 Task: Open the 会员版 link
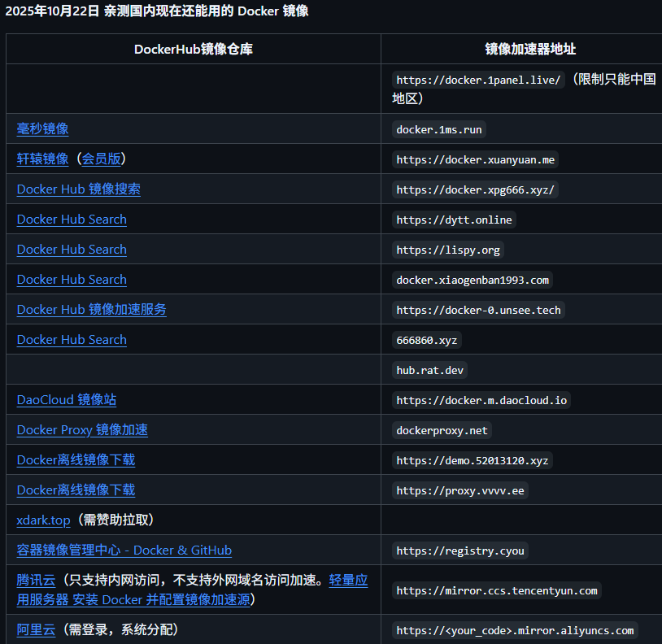pyautogui.click(x=101, y=159)
